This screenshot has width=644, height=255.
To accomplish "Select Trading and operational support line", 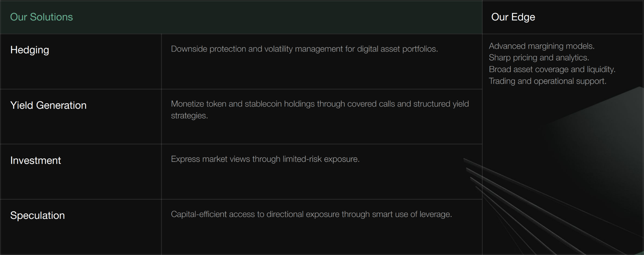I will [547, 81].
